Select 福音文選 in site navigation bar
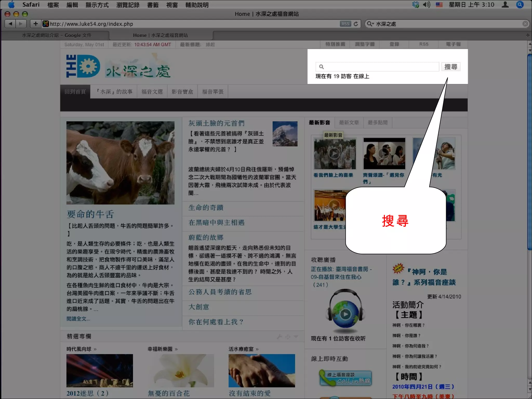The width and height of the screenshot is (532, 399). click(x=152, y=92)
